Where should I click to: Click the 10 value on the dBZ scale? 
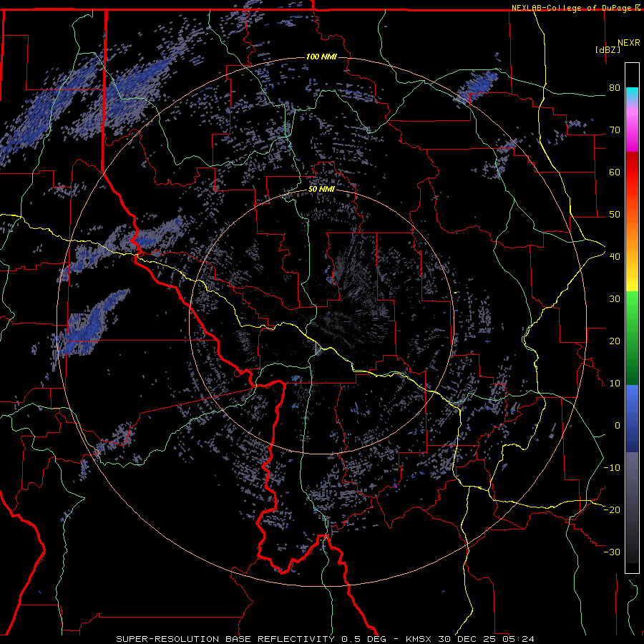click(615, 384)
